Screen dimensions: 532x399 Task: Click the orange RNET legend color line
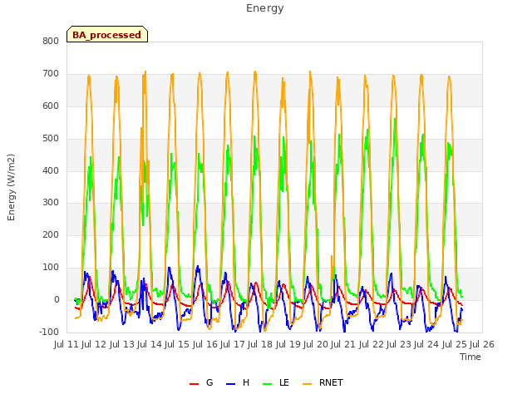click(x=307, y=384)
